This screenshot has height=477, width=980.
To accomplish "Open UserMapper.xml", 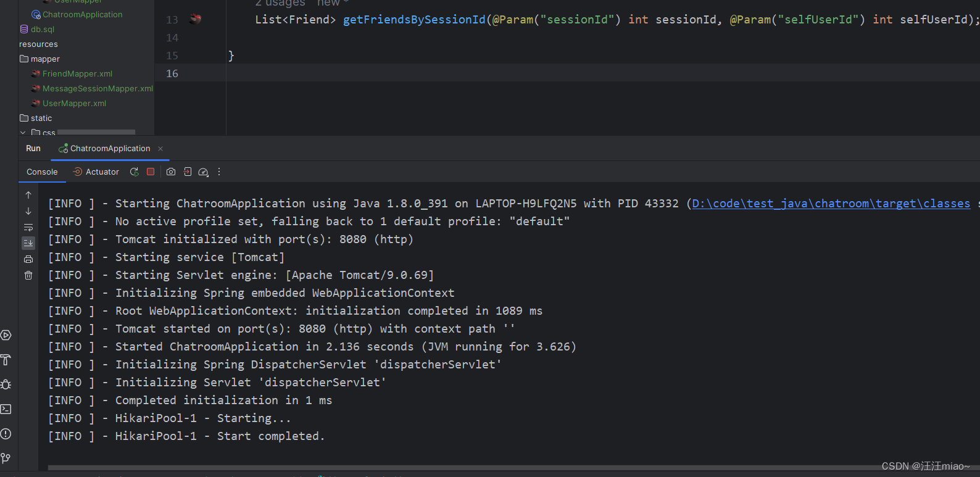I will [74, 104].
